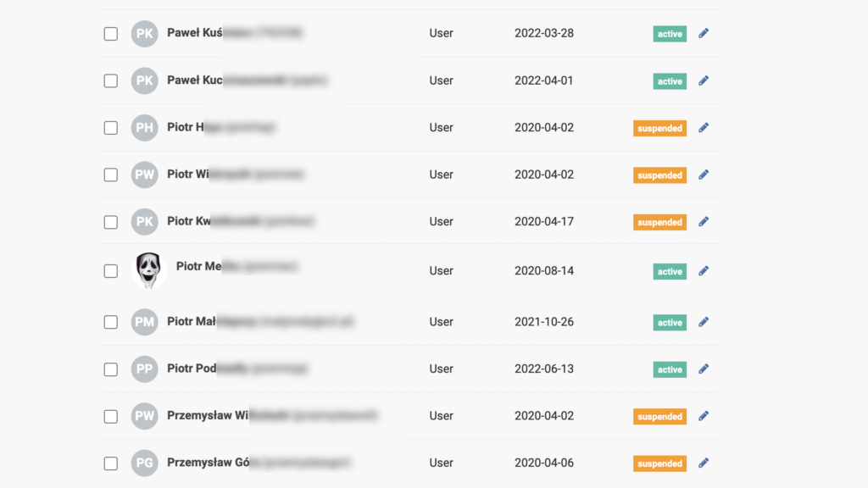Click the PH avatar of Piotr H
The height and width of the screenshot is (488, 868).
coord(144,128)
